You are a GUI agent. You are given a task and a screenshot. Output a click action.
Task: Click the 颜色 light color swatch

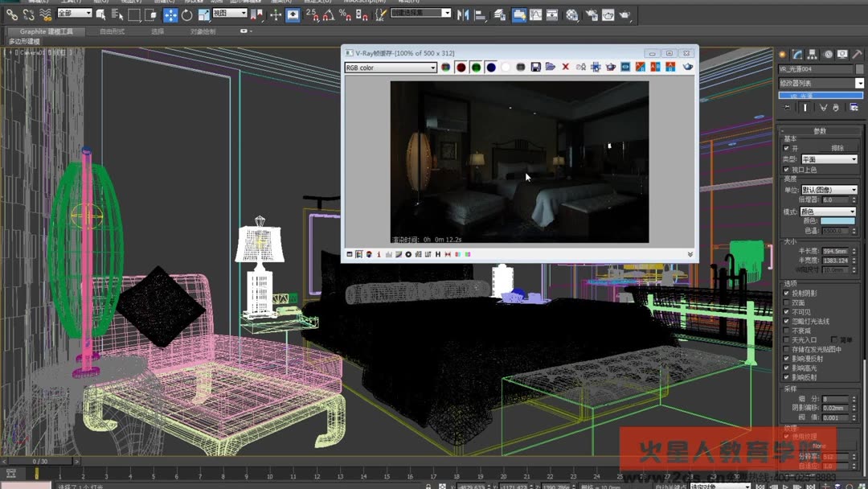[838, 222]
